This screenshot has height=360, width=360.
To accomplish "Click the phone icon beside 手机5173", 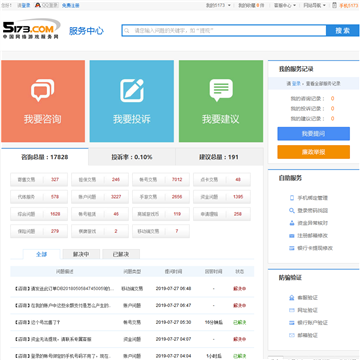I will [334, 5].
